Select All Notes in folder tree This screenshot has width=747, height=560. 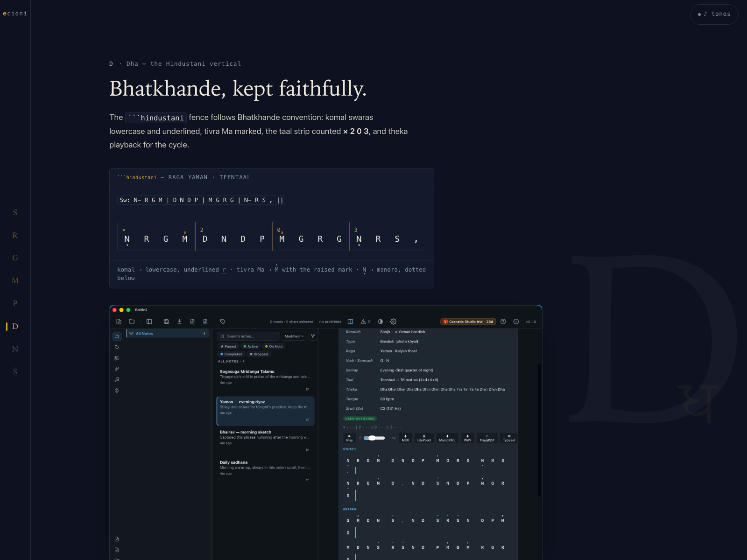168,334
